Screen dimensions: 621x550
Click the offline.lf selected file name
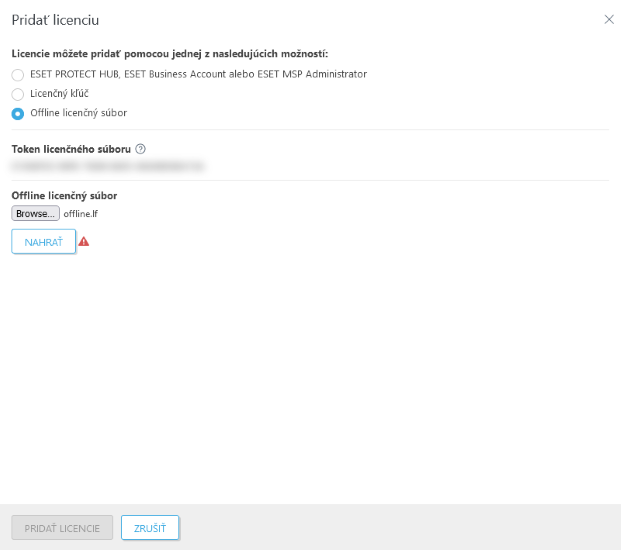click(80, 214)
